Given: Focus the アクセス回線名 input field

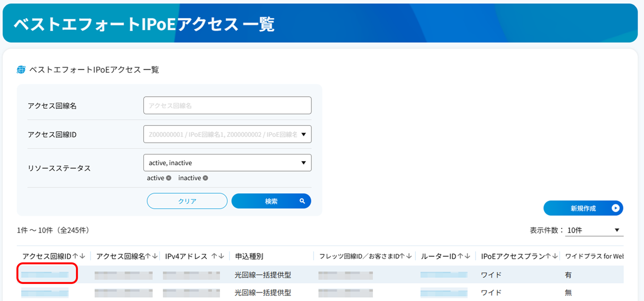Looking at the screenshot, I should pos(227,105).
